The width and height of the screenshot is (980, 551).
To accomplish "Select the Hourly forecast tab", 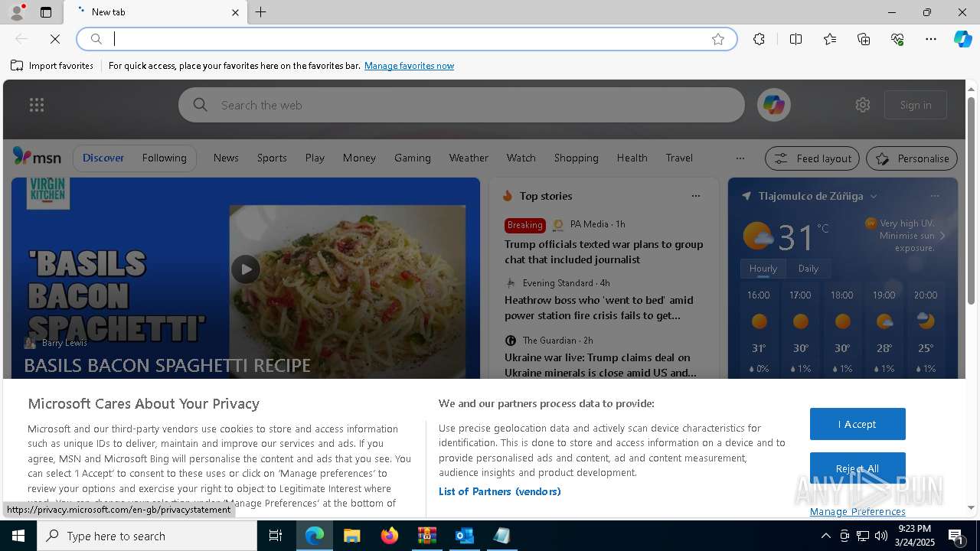I will click(763, 269).
